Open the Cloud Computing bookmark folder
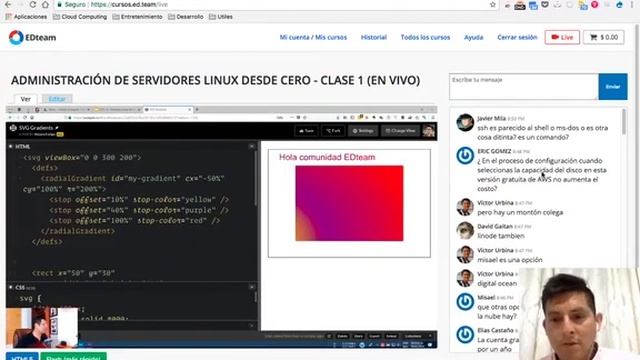The width and height of the screenshot is (640, 360). click(x=80, y=17)
